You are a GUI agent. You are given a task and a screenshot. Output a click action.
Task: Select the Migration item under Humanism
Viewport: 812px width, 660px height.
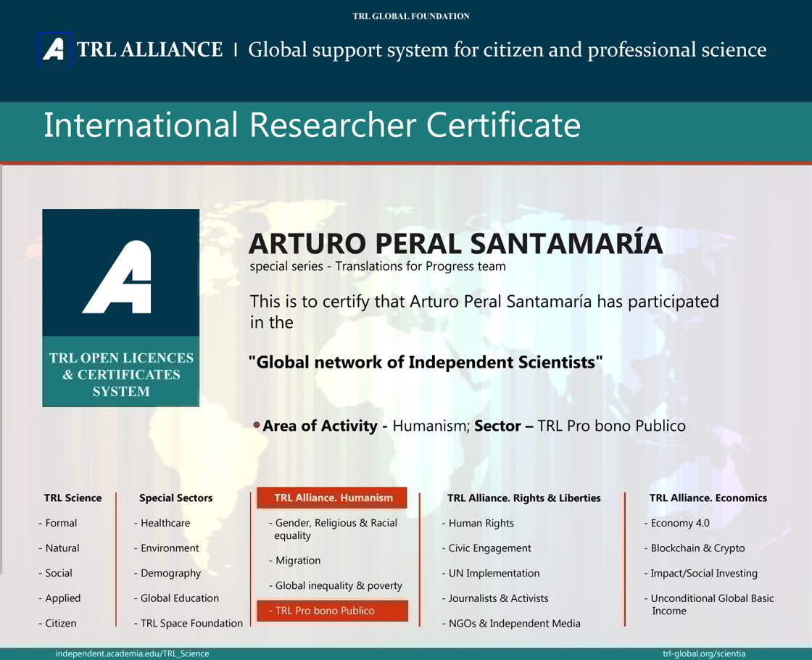pyautogui.click(x=297, y=561)
